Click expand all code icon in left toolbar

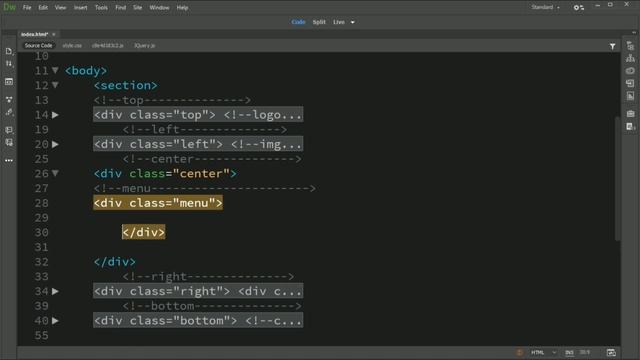pos(9,99)
